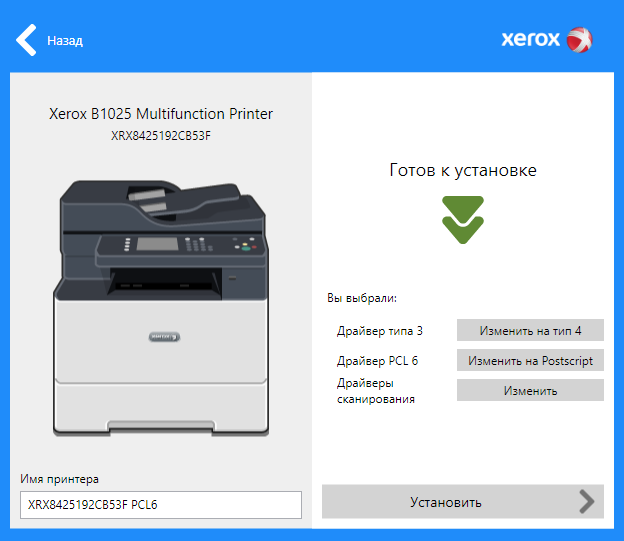Click the Готов к установке heading
Viewport: 624px width, 541px height.
(463, 170)
